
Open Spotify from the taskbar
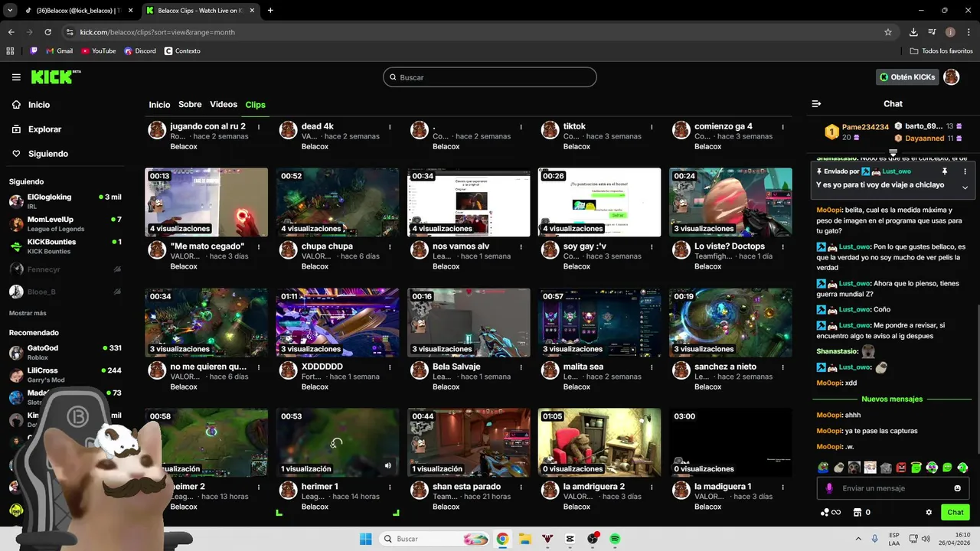[615, 539]
